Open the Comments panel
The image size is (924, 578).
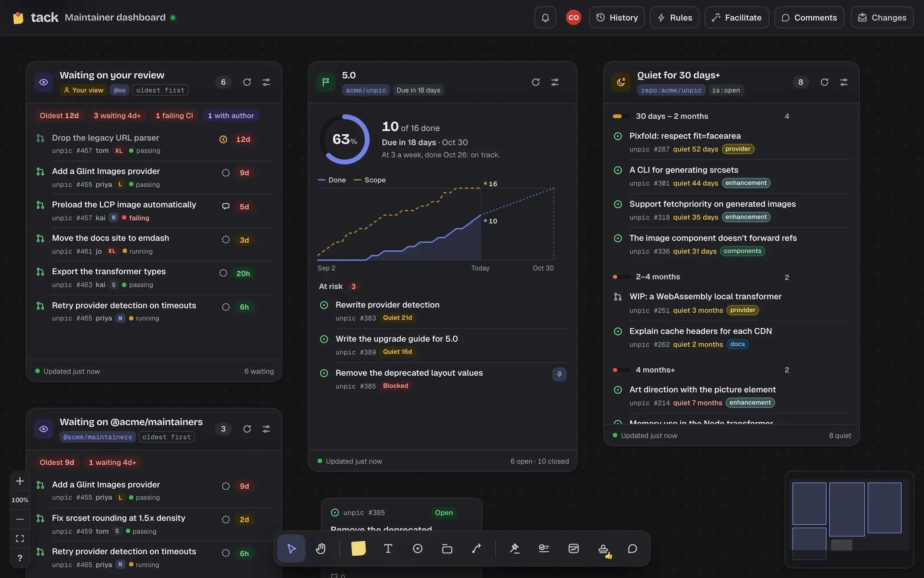pyautogui.click(x=809, y=17)
